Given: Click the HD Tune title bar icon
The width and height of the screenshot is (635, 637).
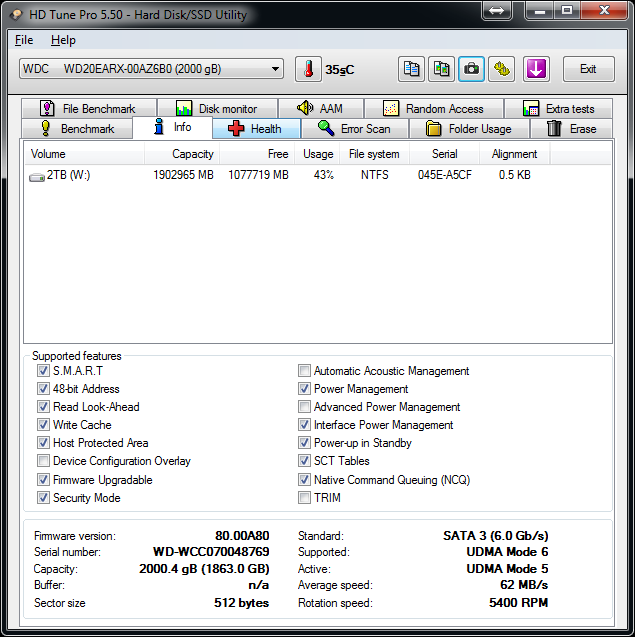Looking at the screenshot, I should (x=17, y=15).
